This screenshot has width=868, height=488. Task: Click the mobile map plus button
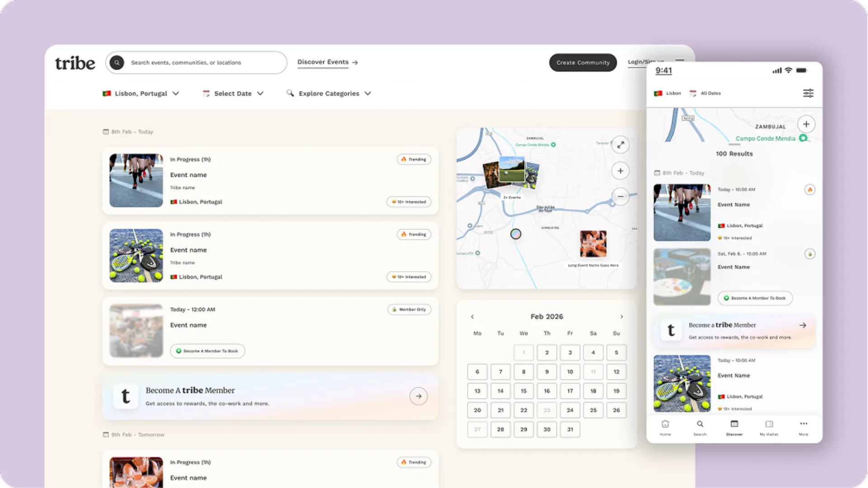[x=806, y=124]
